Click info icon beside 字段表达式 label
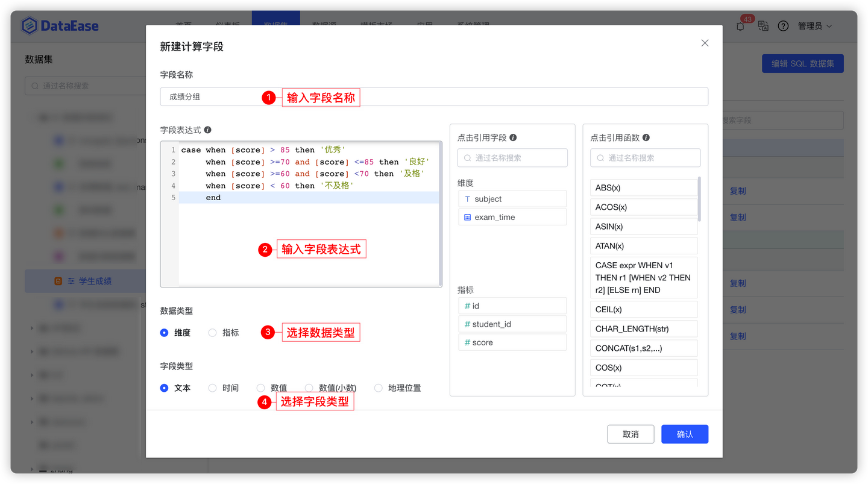868x484 pixels. tap(208, 130)
